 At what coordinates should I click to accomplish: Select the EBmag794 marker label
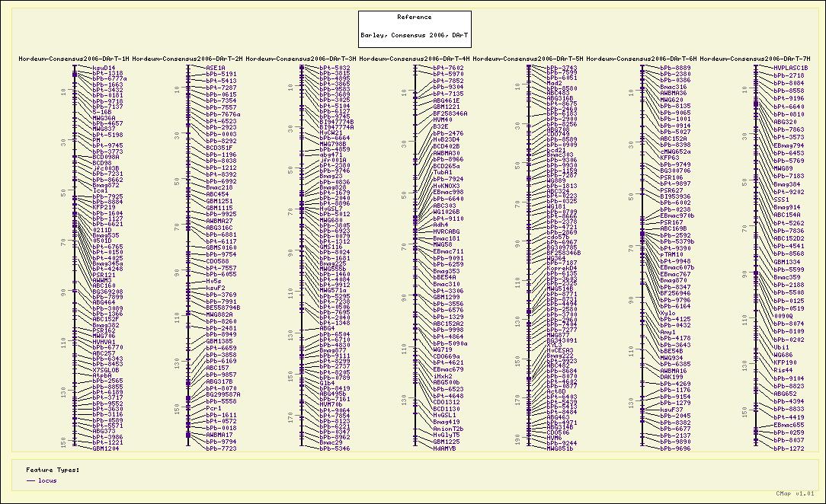[789, 145]
